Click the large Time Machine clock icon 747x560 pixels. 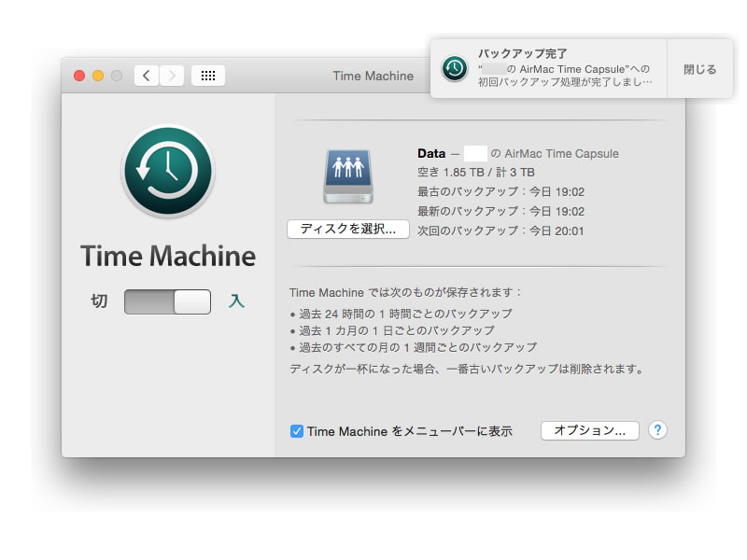(x=168, y=171)
